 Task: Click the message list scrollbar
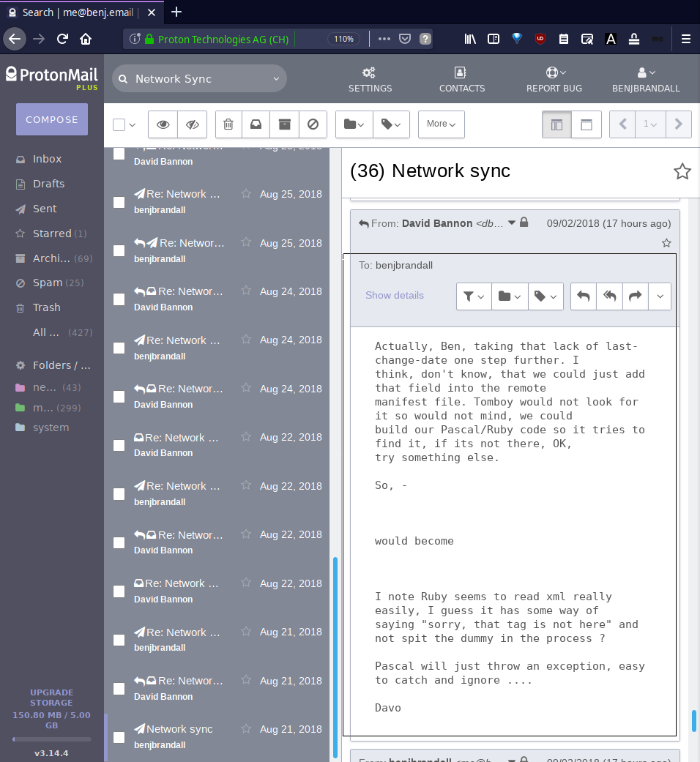335,659
